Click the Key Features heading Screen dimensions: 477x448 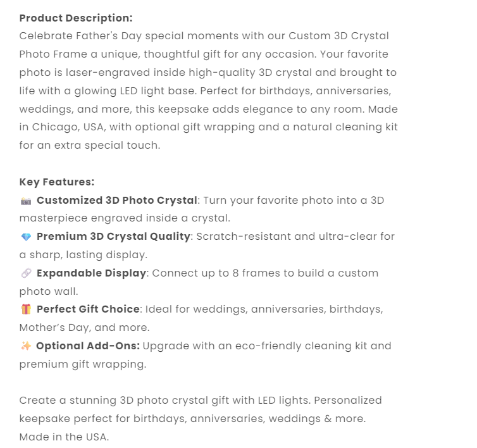(57, 182)
